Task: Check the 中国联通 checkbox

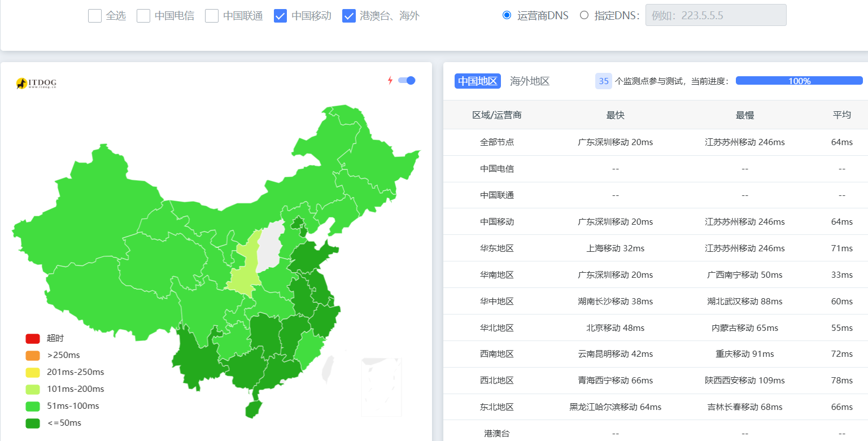Action: coord(212,16)
